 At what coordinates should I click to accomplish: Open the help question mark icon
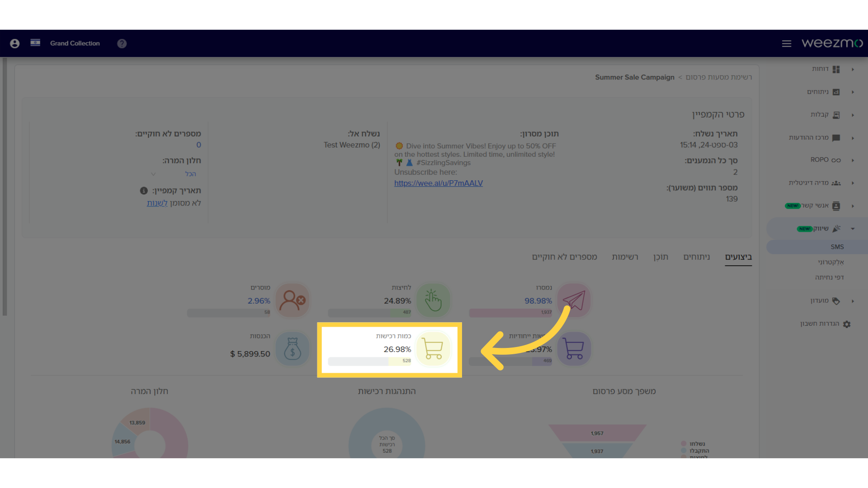[122, 43]
